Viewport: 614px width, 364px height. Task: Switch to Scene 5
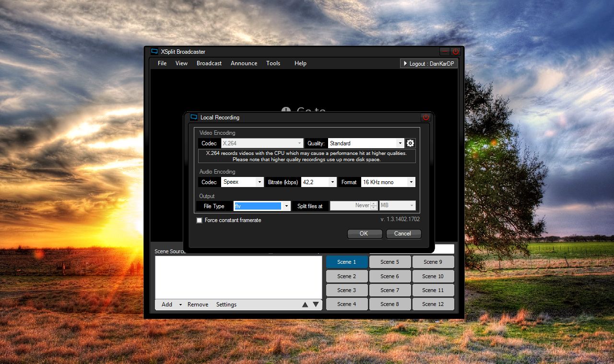[390, 262]
